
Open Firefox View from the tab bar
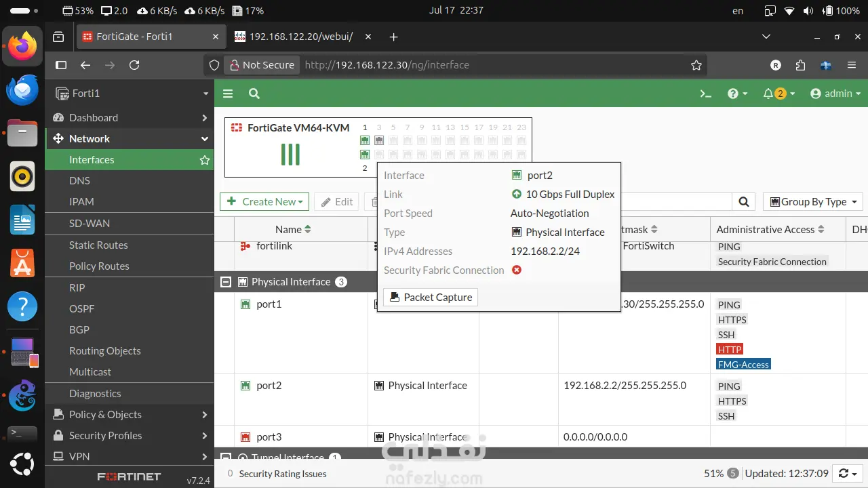[x=59, y=37]
